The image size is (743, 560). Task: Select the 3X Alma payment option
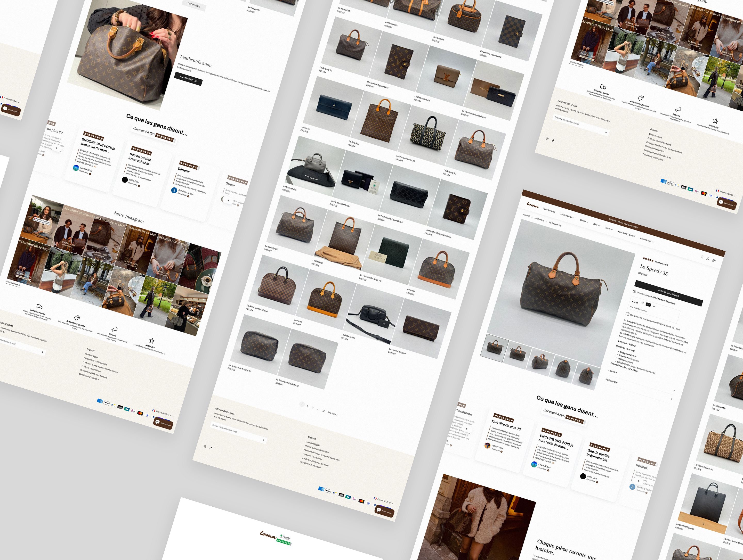[x=648, y=304]
